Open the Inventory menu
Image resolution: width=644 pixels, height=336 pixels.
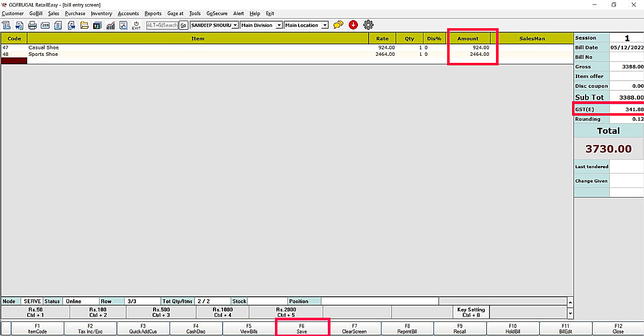pos(101,14)
